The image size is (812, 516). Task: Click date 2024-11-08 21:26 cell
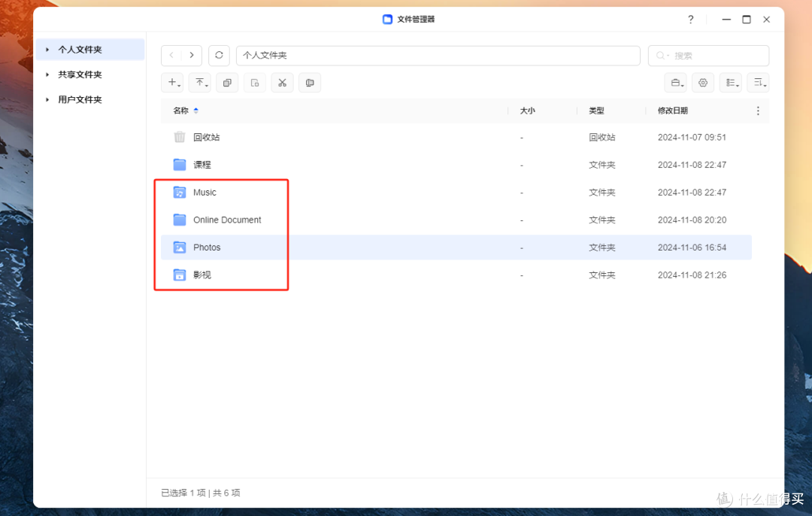(692, 275)
